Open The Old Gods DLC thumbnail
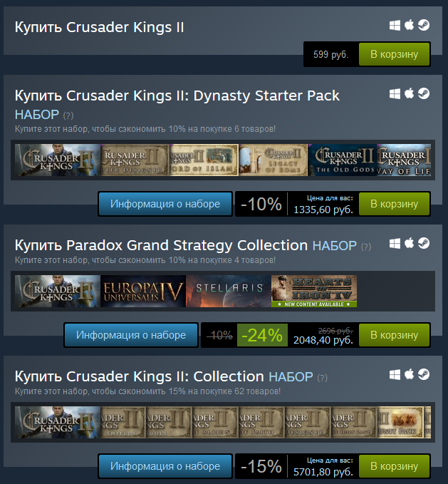448x484 pixels. tap(343, 160)
